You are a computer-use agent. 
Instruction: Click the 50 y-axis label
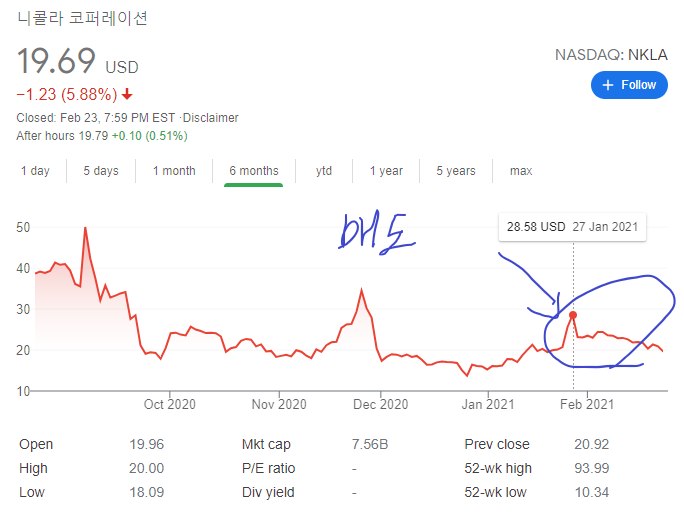pos(23,227)
